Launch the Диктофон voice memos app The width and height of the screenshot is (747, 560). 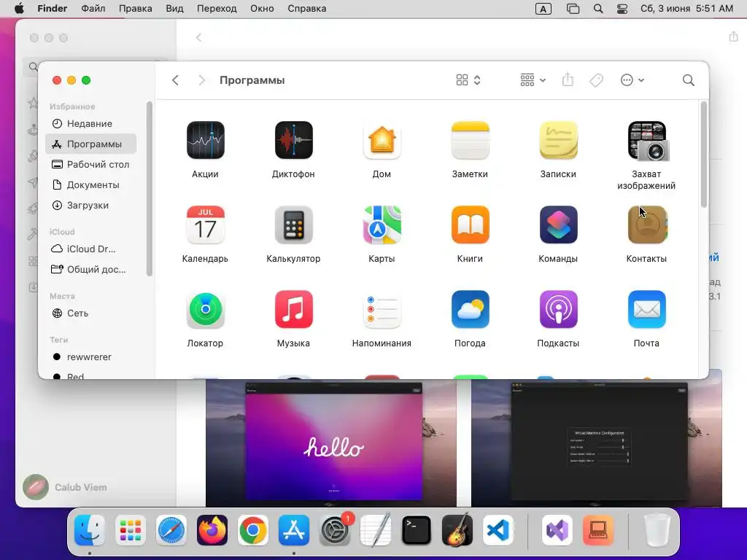pos(293,140)
